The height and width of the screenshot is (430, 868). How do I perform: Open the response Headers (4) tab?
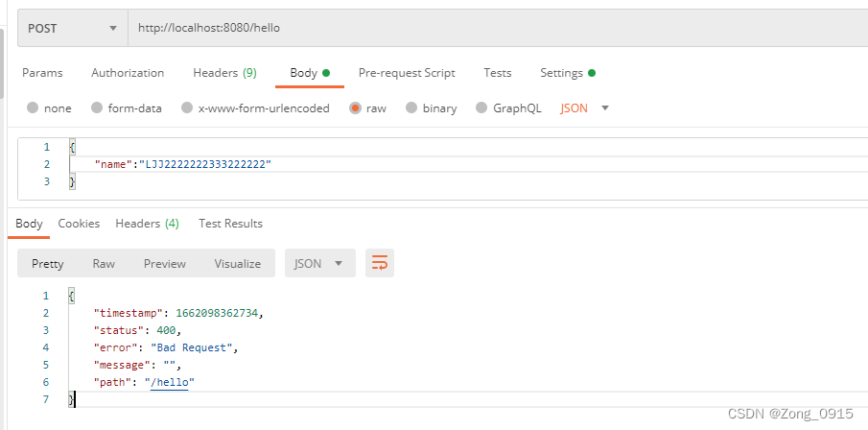coord(148,224)
